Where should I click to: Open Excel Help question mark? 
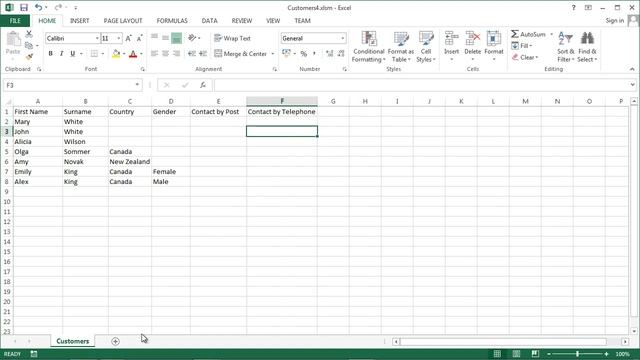click(x=573, y=7)
